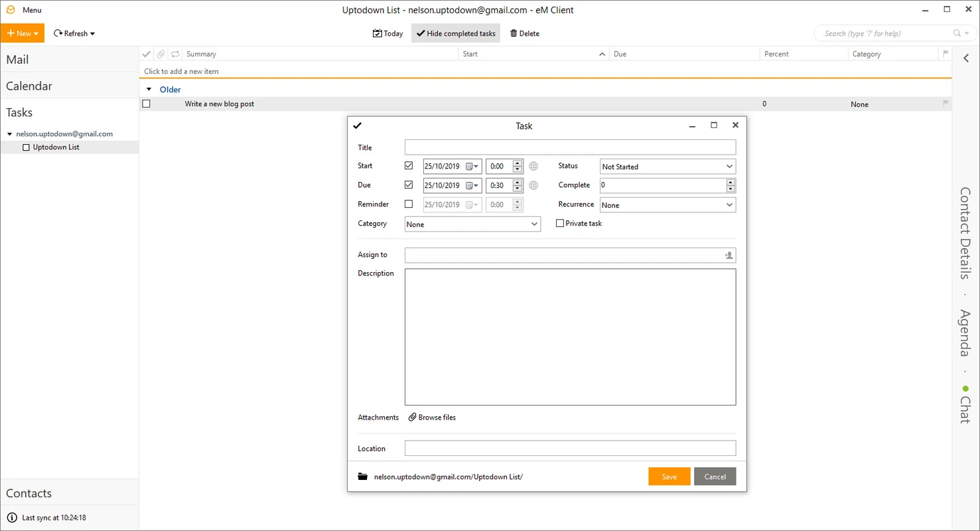Increase the Complete percentage with the up arrow
Viewport: 980px width, 531px height.
730,181
